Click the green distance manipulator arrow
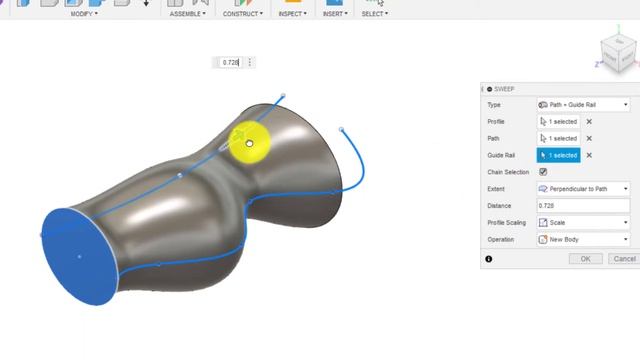640x360 pixels. pos(239,135)
